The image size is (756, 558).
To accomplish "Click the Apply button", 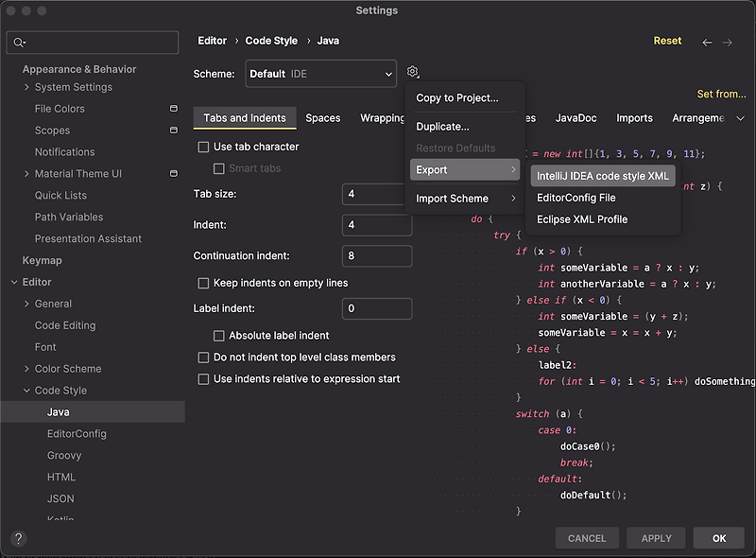I will (x=655, y=537).
